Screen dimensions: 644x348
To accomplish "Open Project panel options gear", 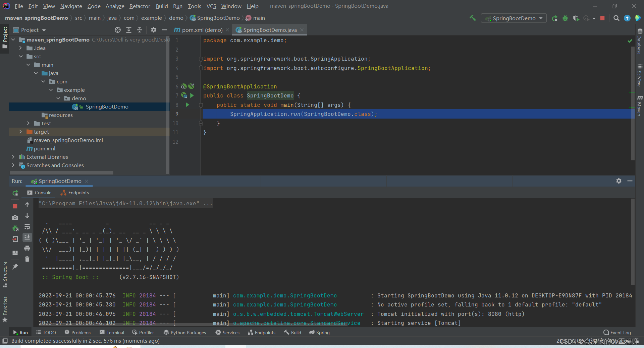I will pos(154,30).
